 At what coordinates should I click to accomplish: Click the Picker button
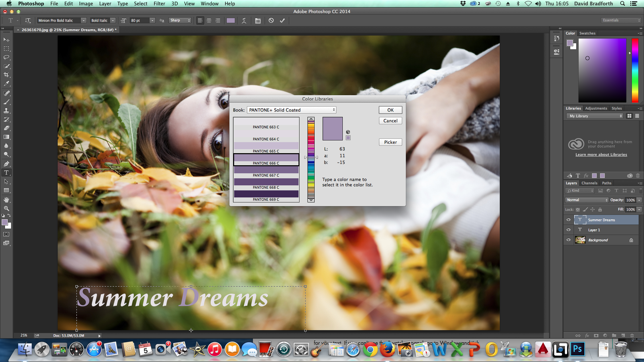click(390, 142)
